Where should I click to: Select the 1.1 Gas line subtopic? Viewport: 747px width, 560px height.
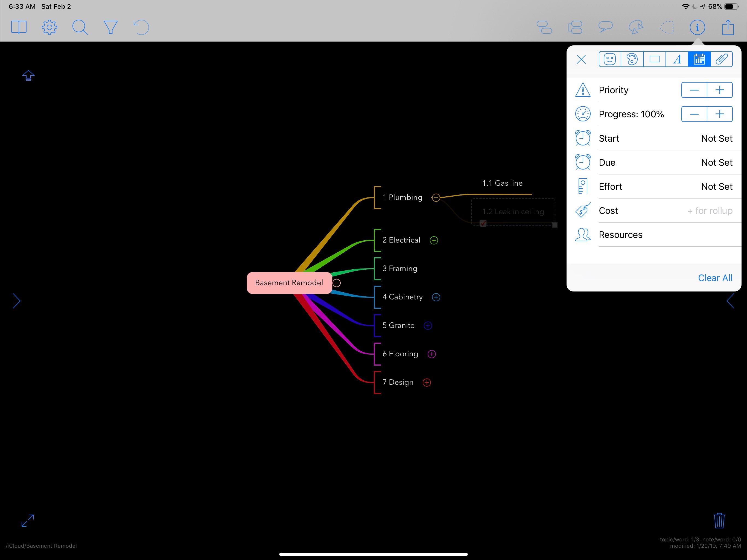point(502,183)
